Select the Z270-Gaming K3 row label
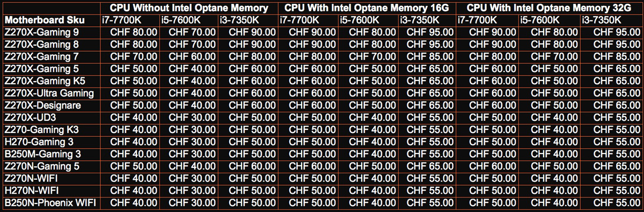Image resolution: width=644 pixels, height=212 pixels. 41,129
